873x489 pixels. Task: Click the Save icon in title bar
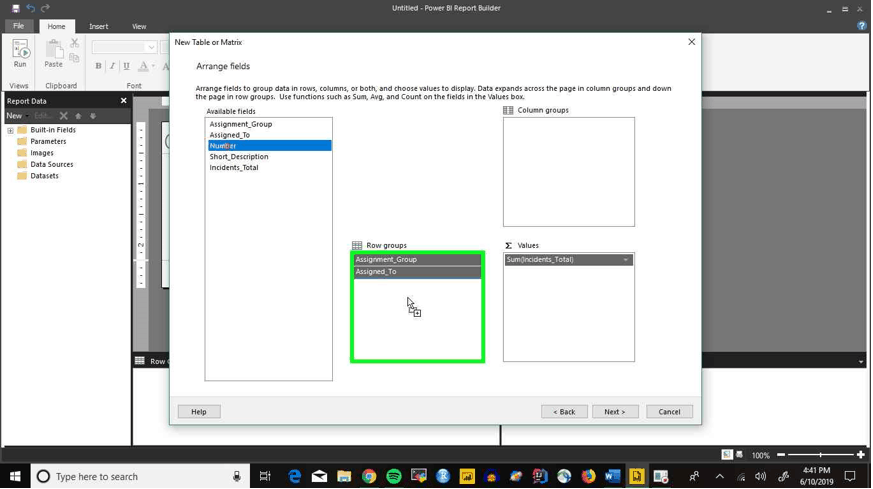click(16, 8)
